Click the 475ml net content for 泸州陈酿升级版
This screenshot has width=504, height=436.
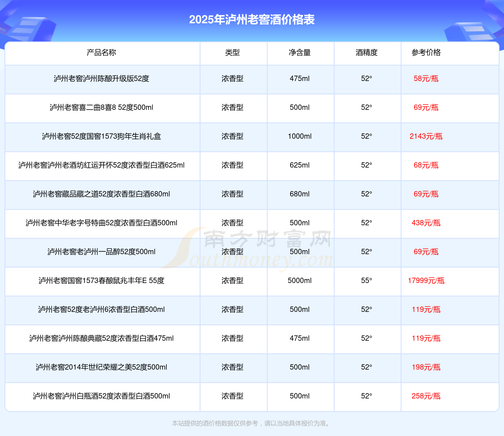click(300, 79)
